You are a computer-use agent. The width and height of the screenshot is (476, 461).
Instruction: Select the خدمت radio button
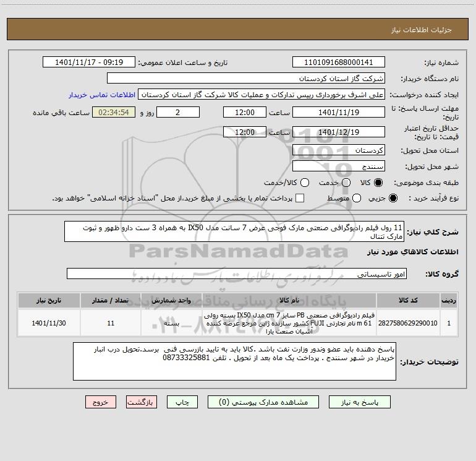tap(346, 183)
